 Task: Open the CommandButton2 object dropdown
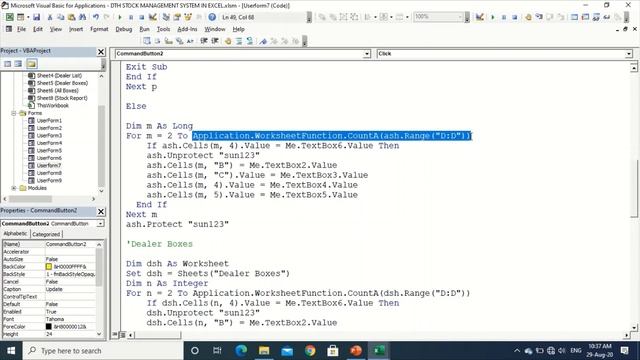point(367,53)
